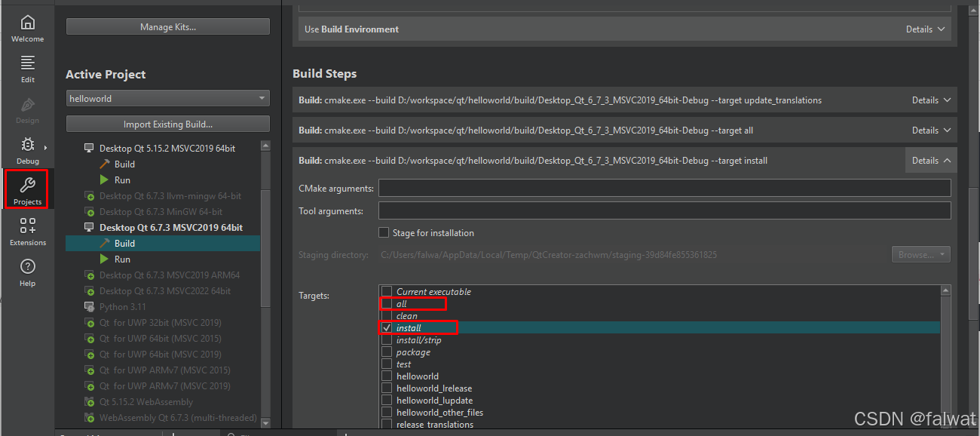Click green run arrow under Qt 6.7.3 MSVC2019 kit

105,259
